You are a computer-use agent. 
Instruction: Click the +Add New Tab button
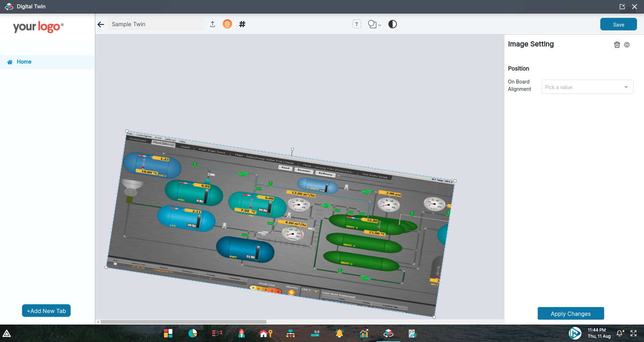coord(46,311)
